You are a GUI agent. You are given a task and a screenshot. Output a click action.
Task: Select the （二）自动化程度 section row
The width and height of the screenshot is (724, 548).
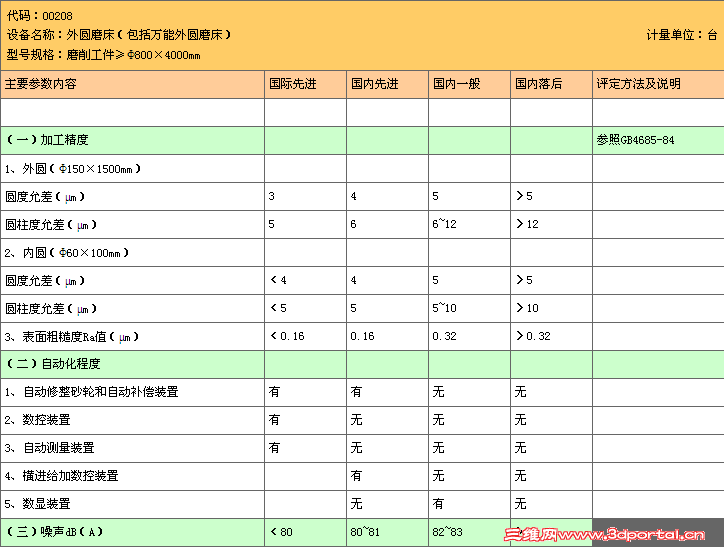click(362, 364)
